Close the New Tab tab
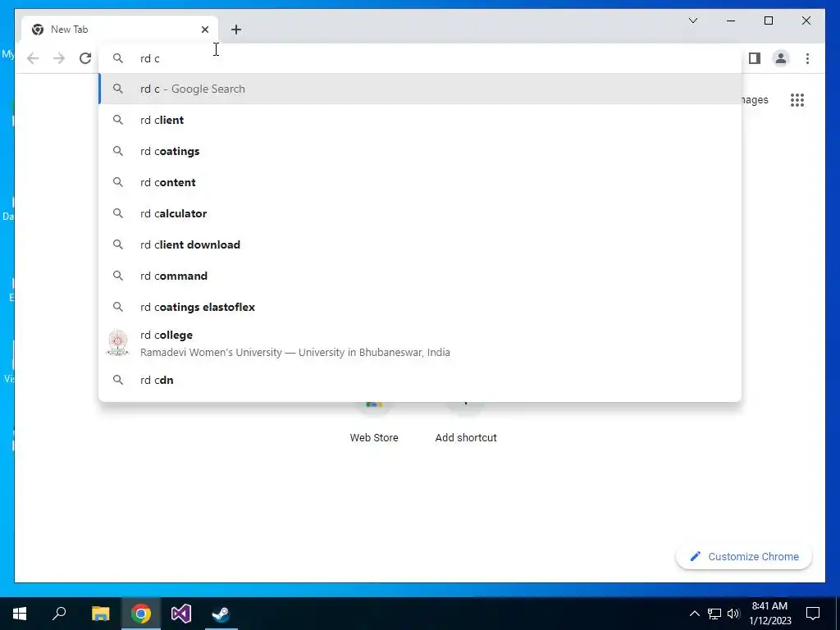Viewport: 840px width, 630px height. click(204, 30)
